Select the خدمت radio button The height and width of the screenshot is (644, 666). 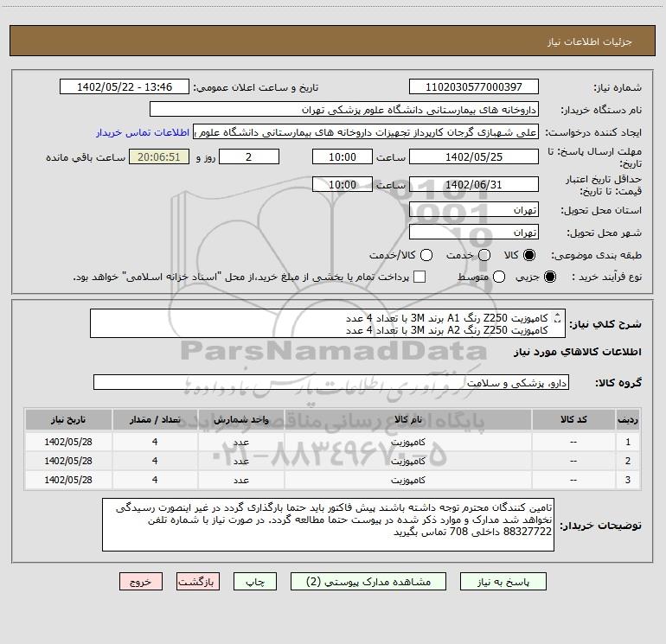pos(484,255)
